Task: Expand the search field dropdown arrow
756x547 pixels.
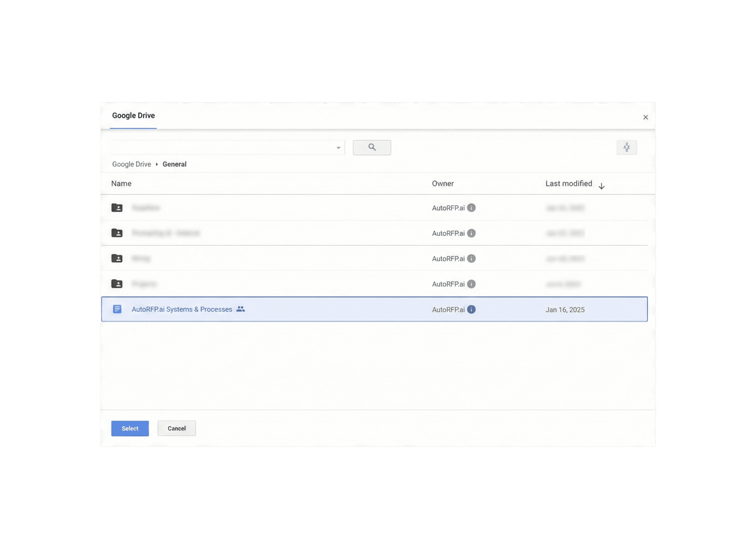Action: pyautogui.click(x=338, y=148)
